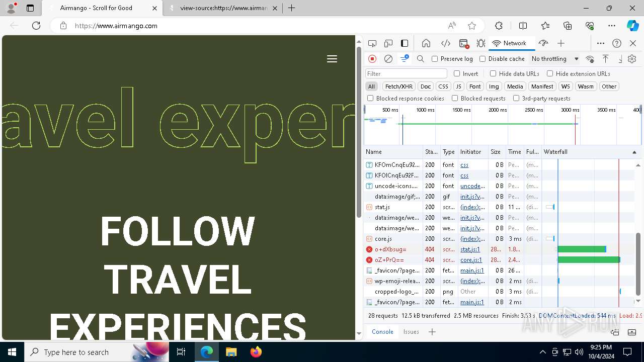
Task: Open Customize and control DevTools menu
Action: 601,43
